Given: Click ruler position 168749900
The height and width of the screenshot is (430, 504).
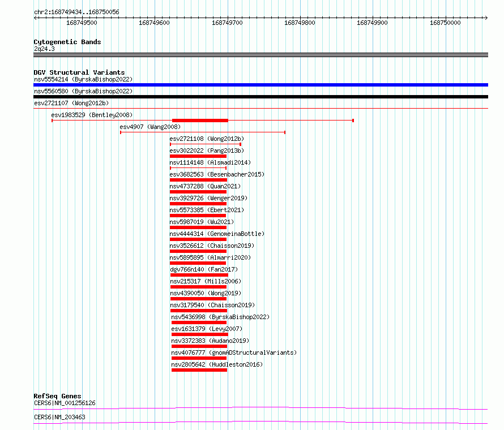Looking at the screenshot, I should [x=372, y=23].
